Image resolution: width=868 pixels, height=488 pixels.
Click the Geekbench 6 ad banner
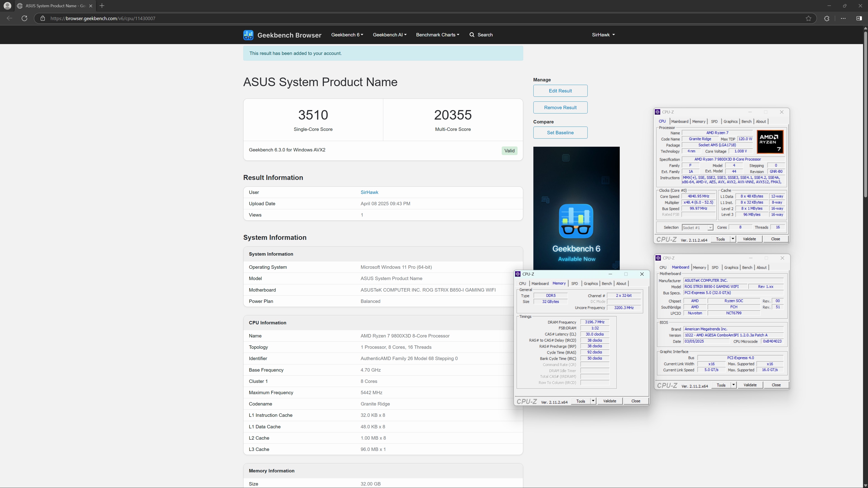(x=576, y=208)
